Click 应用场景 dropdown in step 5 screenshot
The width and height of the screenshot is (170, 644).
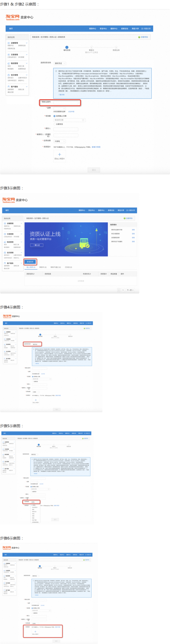(x=35, y=502)
